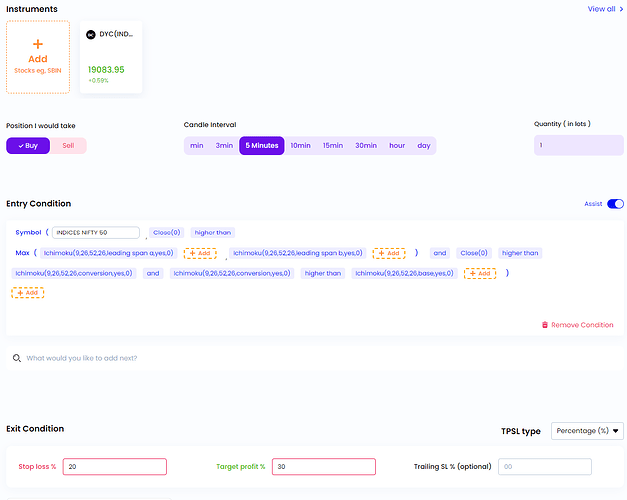Click the magnifier search icon
627x500 pixels.
[16, 358]
